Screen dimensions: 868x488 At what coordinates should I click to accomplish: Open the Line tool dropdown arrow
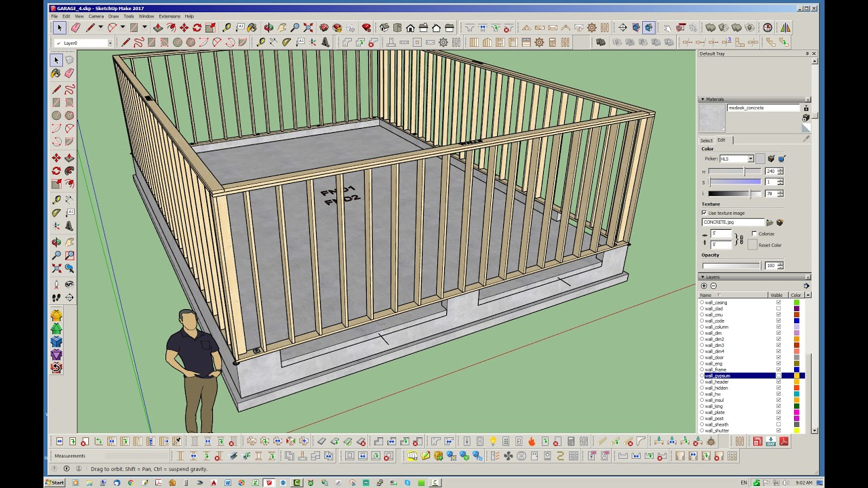(100, 28)
